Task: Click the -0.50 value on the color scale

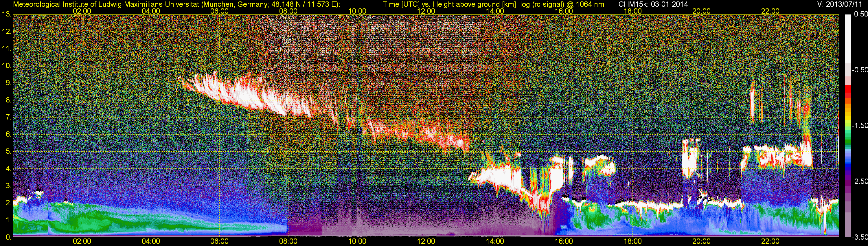Action: 860,70
